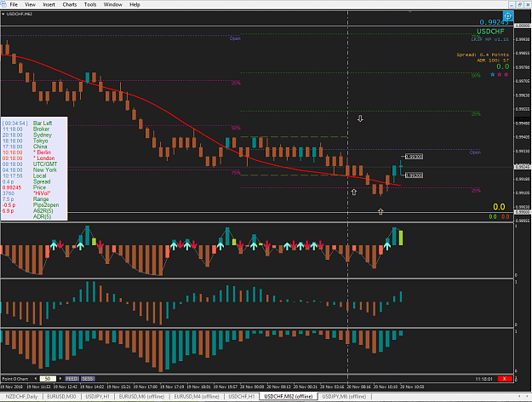
Task: Switch to the USDJPY,M6 (offline) tab
Action: point(344,397)
